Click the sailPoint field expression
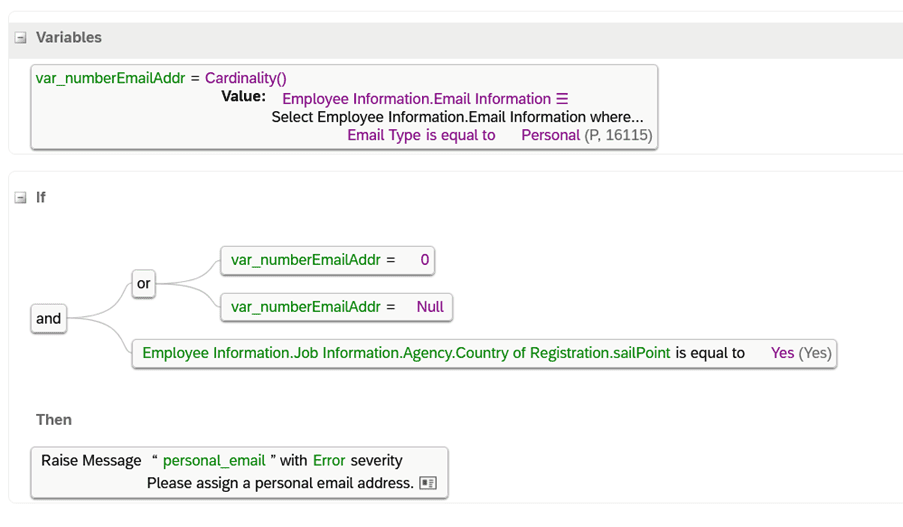Screen dimensions: 903x527 point(406,353)
